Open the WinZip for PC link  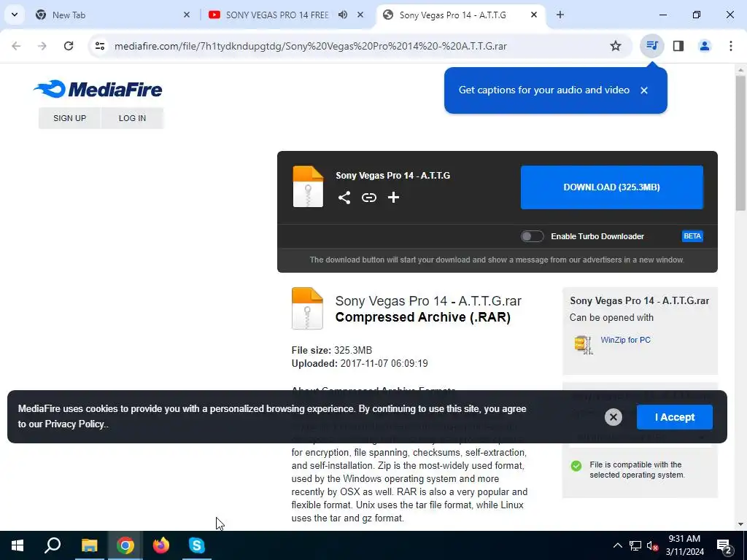pos(625,340)
